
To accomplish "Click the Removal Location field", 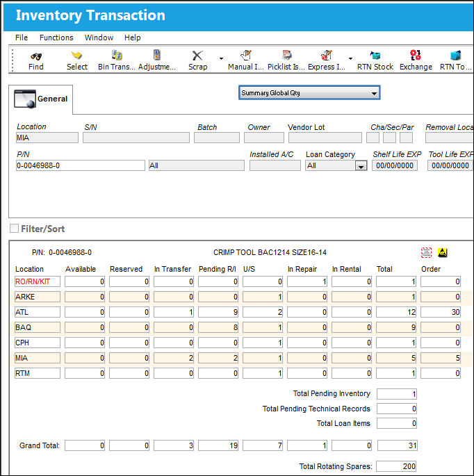I will pyautogui.click(x=450, y=138).
